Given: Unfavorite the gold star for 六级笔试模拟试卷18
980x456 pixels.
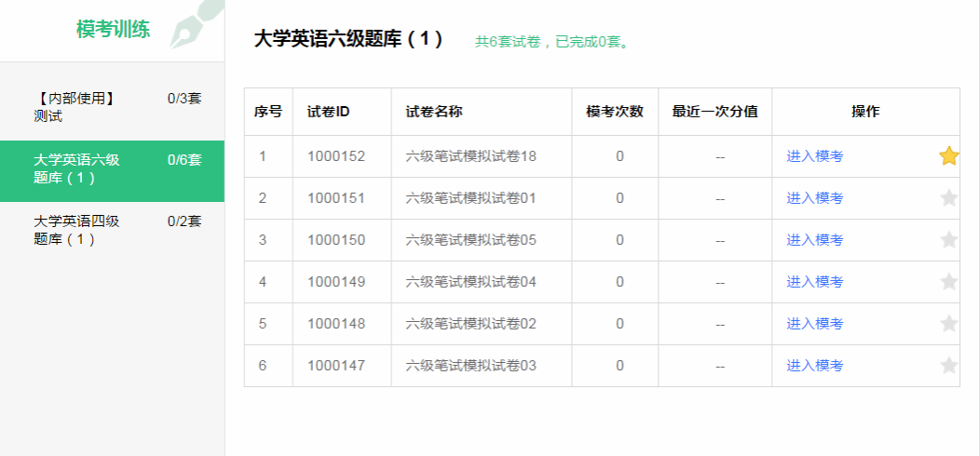Looking at the screenshot, I should coord(948,156).
